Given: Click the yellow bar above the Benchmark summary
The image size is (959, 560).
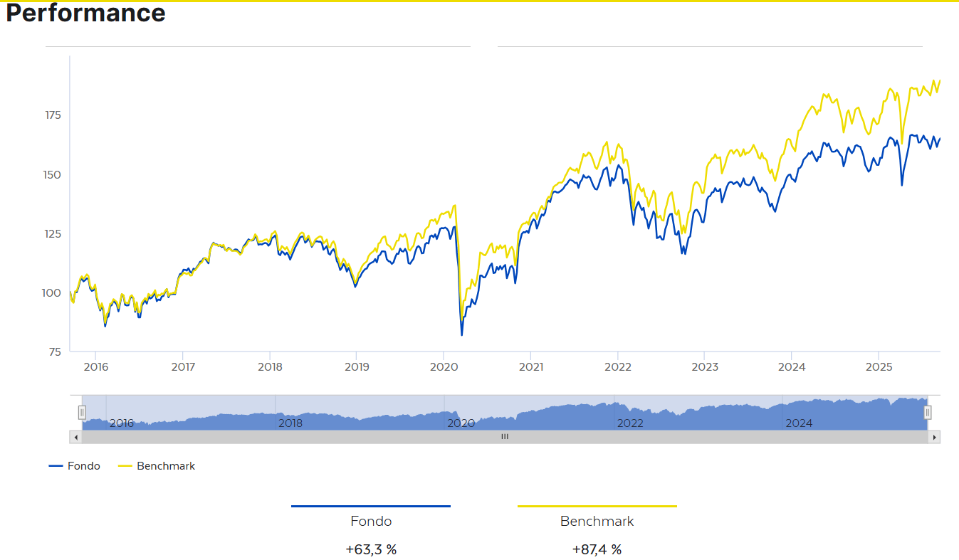Looking at the screenshot, I should point(597,506).
